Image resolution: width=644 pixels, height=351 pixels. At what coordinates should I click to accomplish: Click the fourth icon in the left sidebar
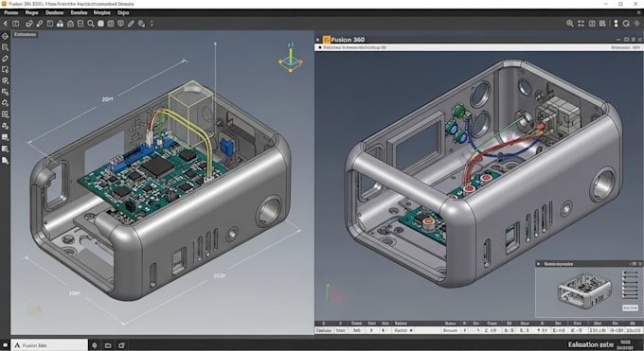tap(5, 69)
